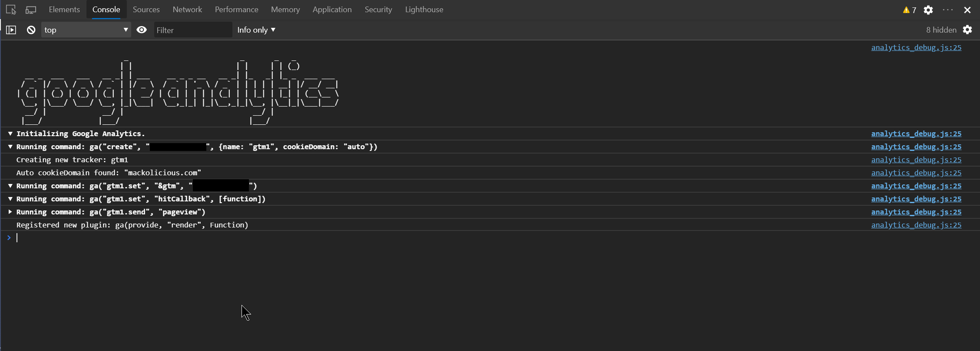
Task: Open the Sources tab
Action: (146, 10)
